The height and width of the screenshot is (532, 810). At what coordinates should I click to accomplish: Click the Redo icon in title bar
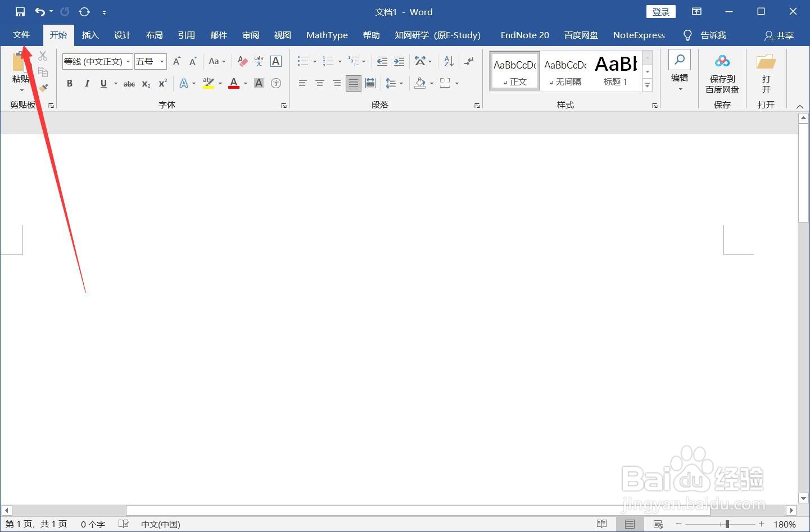65,12
